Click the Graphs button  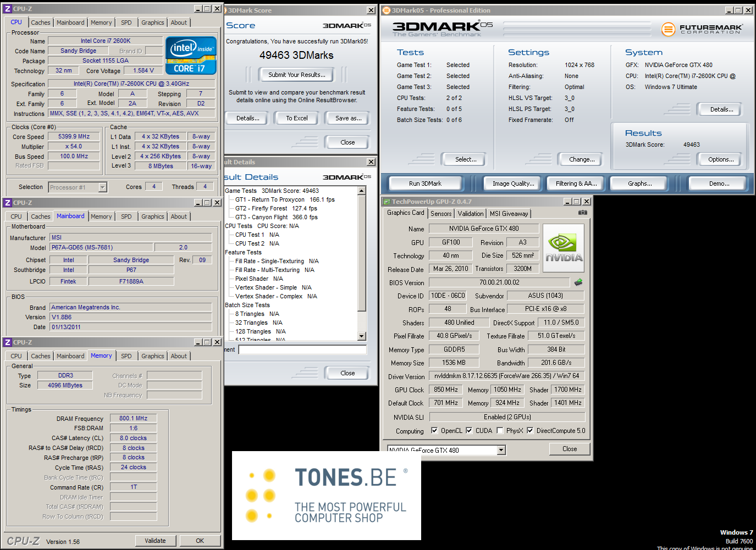640,184
